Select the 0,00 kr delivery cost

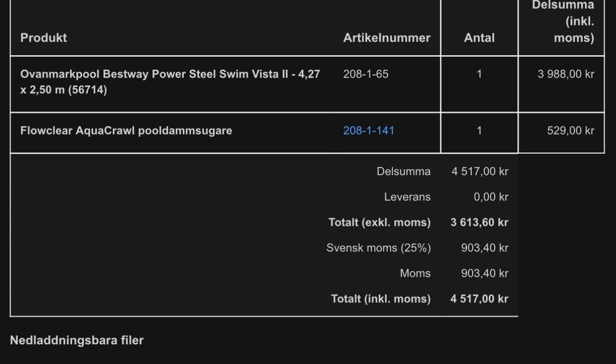click(x=491, y=197)
